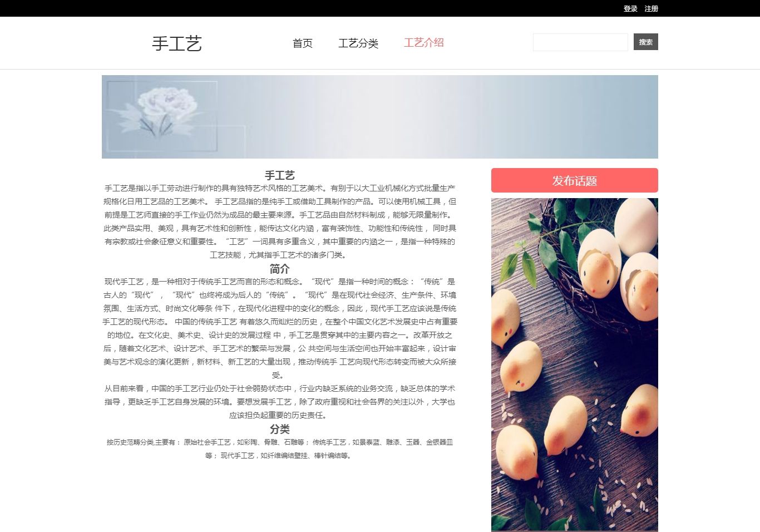Open the 工艺分类 menu item
Viewport: 760px width, 532px height.
coord(358,43)
